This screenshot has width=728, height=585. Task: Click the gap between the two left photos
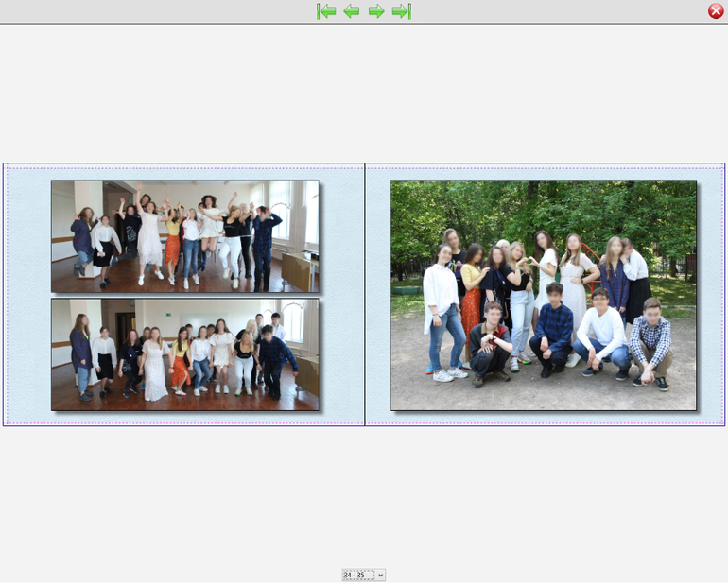(185, 296)
